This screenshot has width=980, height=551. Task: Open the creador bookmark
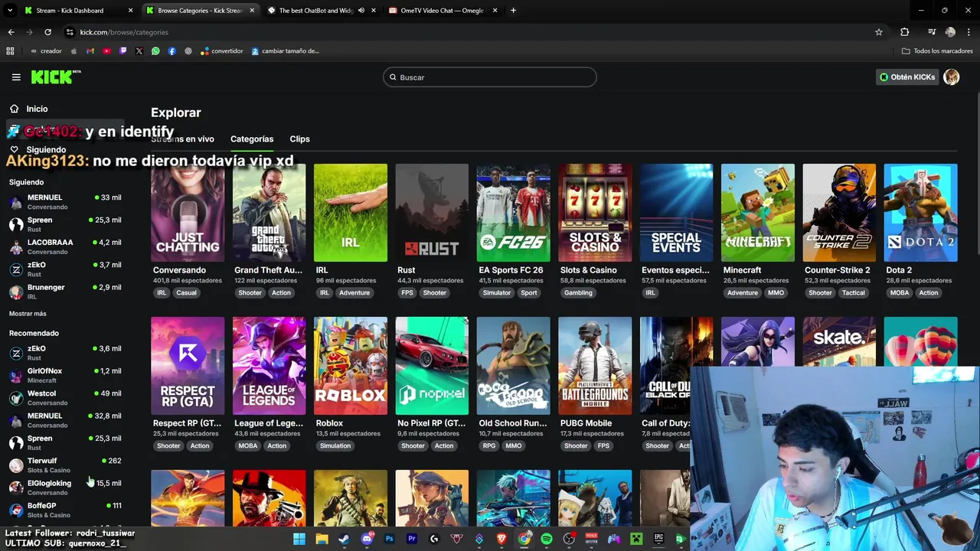pyautogui.click(x=46, y=51)
